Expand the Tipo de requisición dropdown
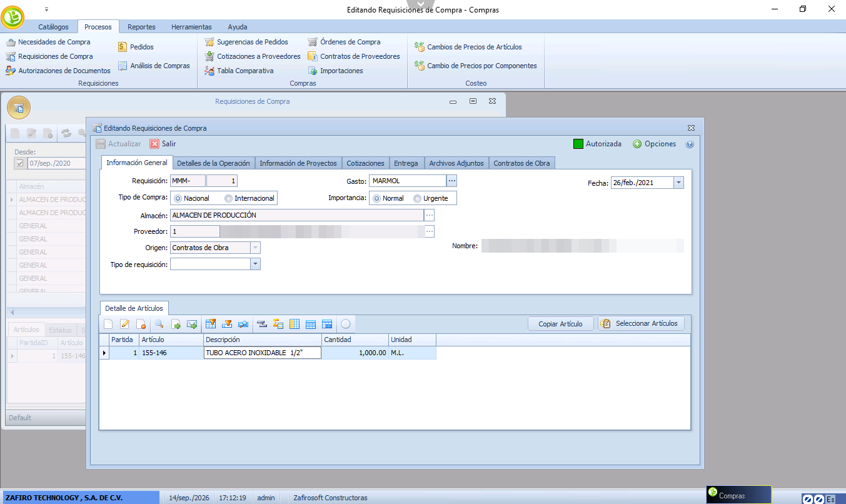The image size is (846, 504). 255,265
